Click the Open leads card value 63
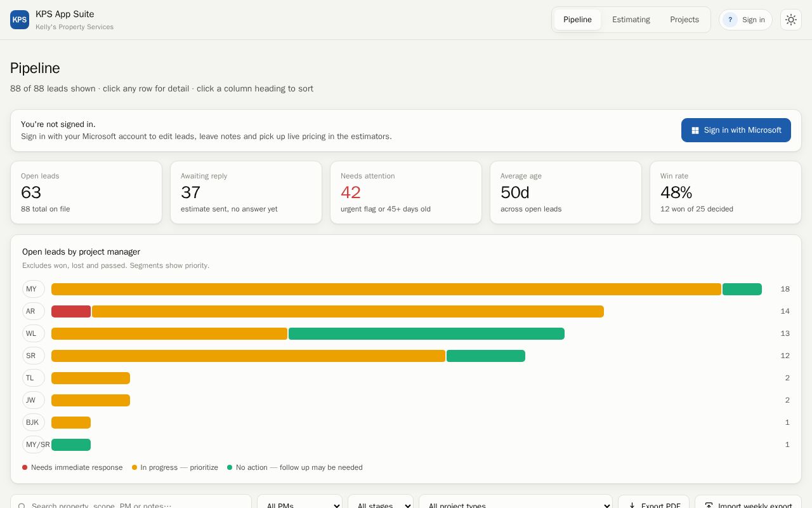 click(31, 192)
